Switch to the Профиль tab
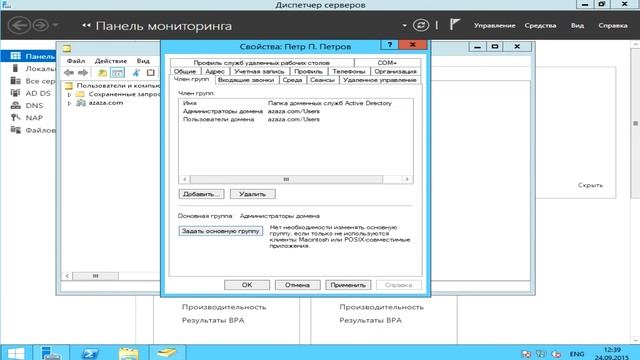The image size is (640, 360). coord(308,71)
